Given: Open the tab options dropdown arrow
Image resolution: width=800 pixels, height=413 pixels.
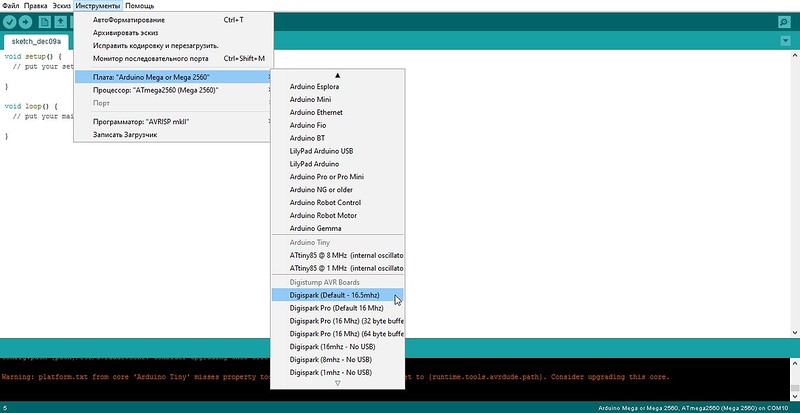Looking at the screenshot, I should (x=785, y=40).
